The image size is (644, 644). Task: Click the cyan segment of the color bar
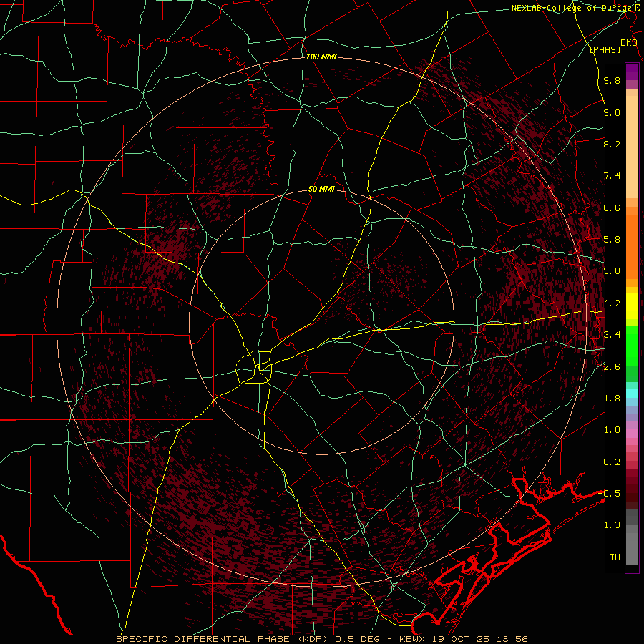coord(632,394)
